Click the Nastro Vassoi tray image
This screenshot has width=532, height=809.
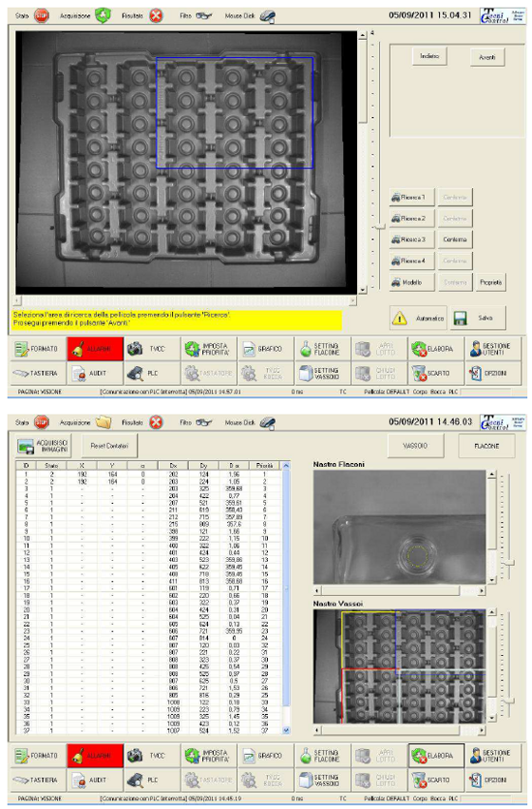[x=399, y=666]
